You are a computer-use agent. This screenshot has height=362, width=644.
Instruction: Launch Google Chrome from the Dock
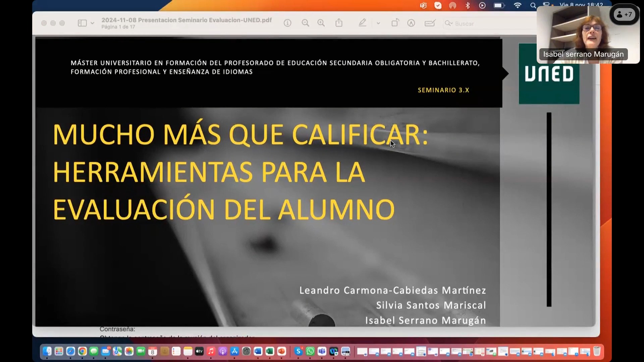[82, 351]
